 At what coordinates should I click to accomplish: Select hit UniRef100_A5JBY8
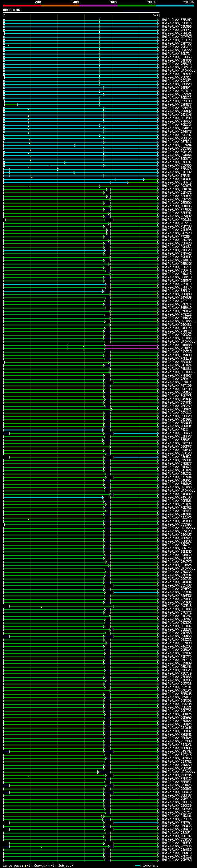177,349
